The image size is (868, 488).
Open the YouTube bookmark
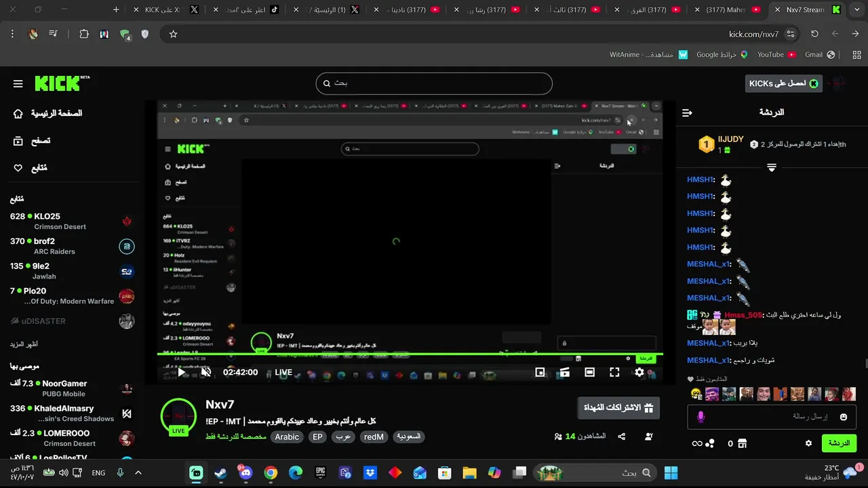pyautogui.click(x=776, y=55)
